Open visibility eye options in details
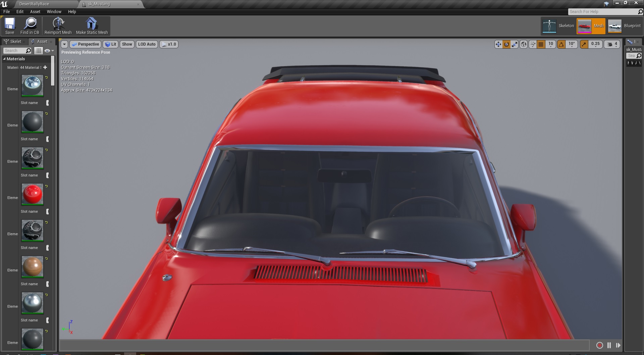Viewport: 644px width, 355px height. 49,51
